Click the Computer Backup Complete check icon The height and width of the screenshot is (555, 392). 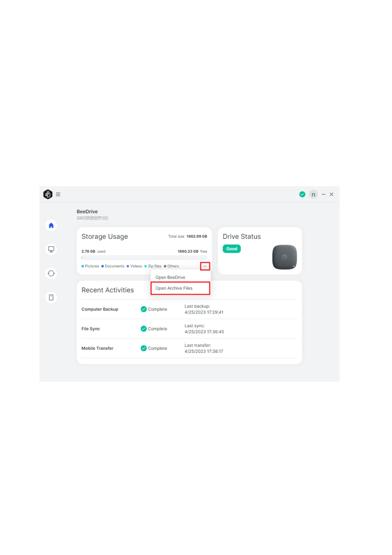(x=144, y=309)
